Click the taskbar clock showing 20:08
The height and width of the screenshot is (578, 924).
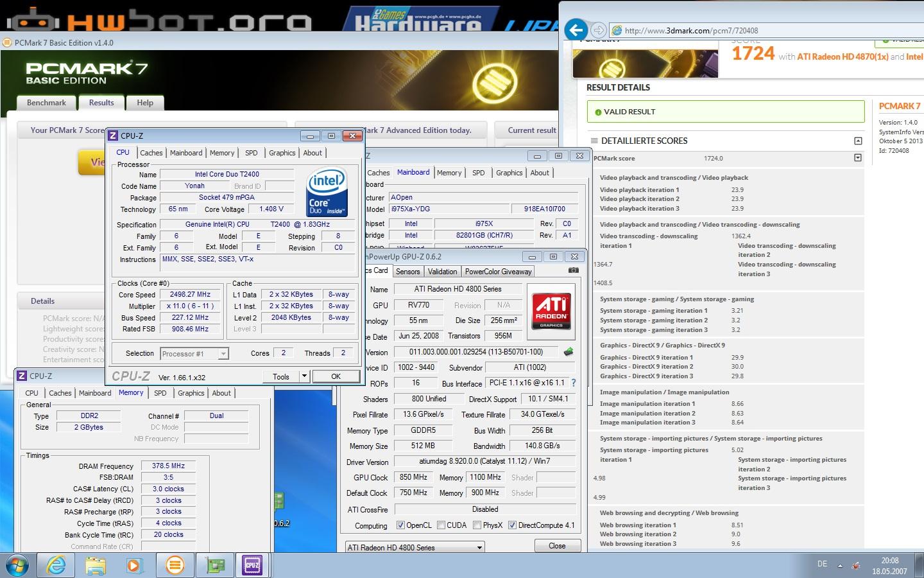pyautogui.click(x=889, y=560)
